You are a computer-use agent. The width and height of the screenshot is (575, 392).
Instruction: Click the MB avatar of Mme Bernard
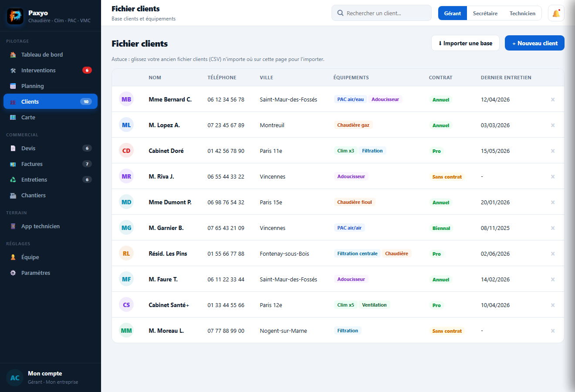126,99
